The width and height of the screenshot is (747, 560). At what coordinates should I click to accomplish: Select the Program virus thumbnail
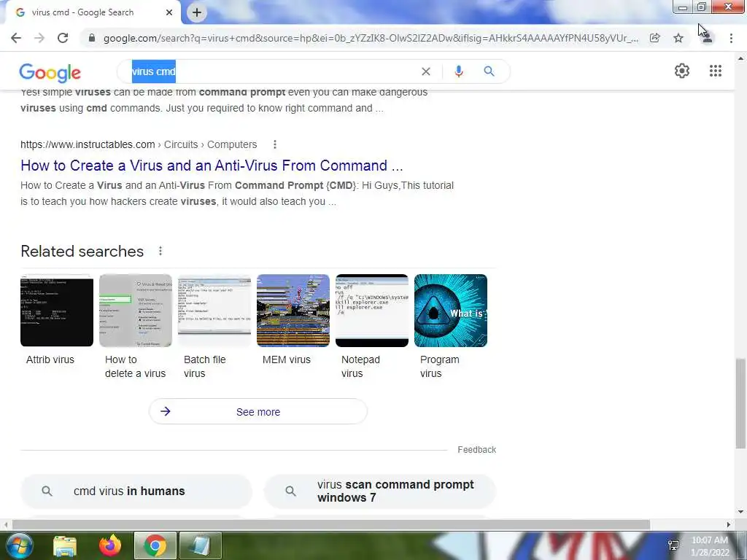451,311
